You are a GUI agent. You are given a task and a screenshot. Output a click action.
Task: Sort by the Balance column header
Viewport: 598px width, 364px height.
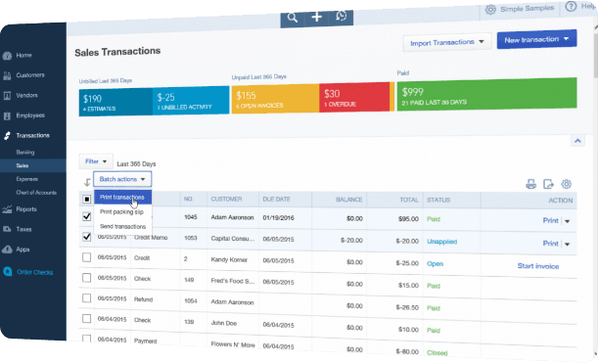point(348,200)
